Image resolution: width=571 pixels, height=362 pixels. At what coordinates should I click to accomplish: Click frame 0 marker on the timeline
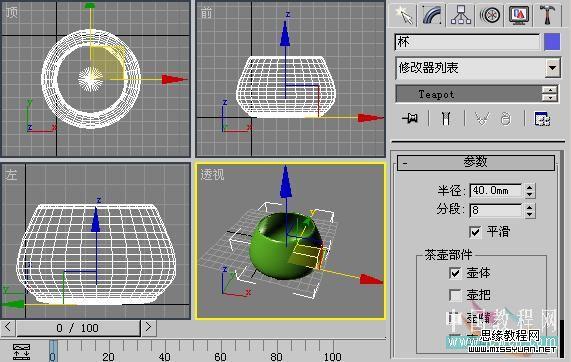pyautogui.click(x=53, y=351)
